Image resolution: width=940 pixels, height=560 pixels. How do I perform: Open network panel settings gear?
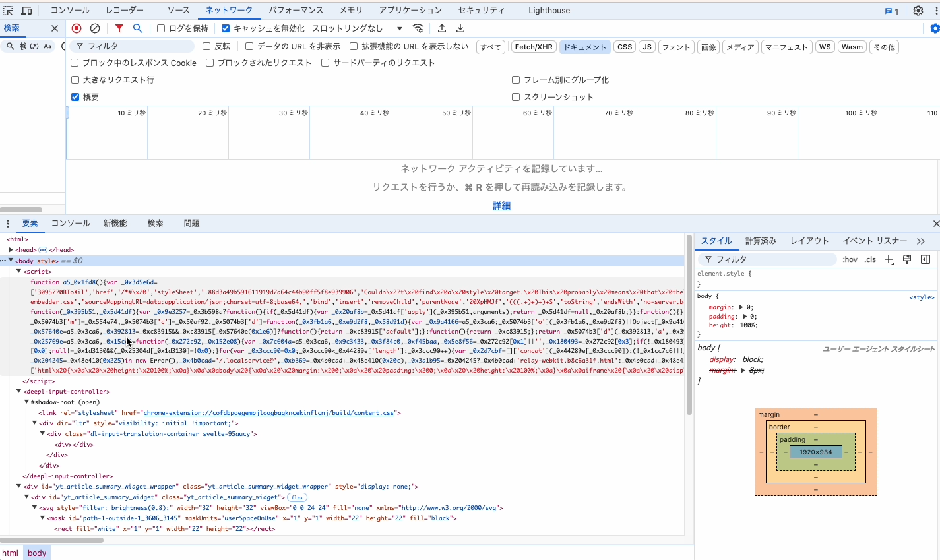click(x=935, y=28)
